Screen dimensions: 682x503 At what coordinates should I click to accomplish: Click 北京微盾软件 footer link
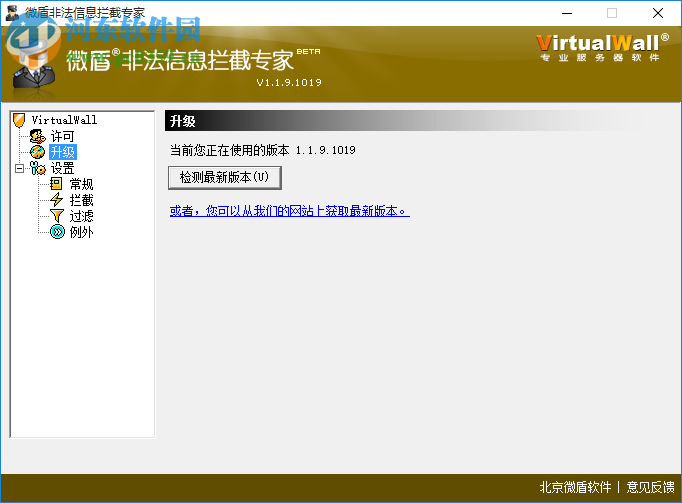(575, 487)
